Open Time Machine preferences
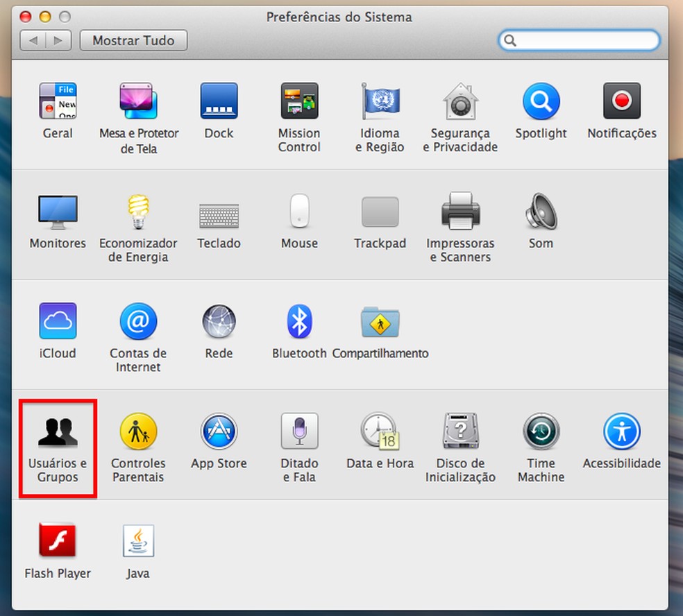 (541, 431)
